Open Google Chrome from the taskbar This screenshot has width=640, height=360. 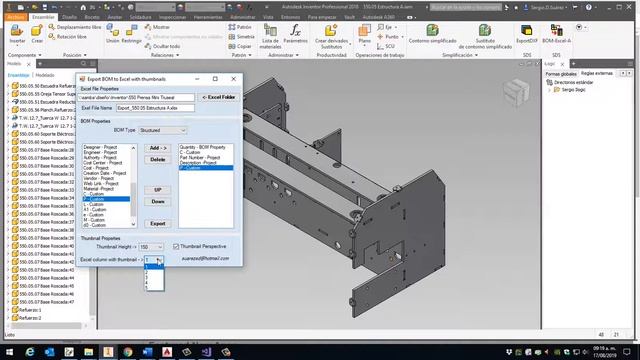127,352
